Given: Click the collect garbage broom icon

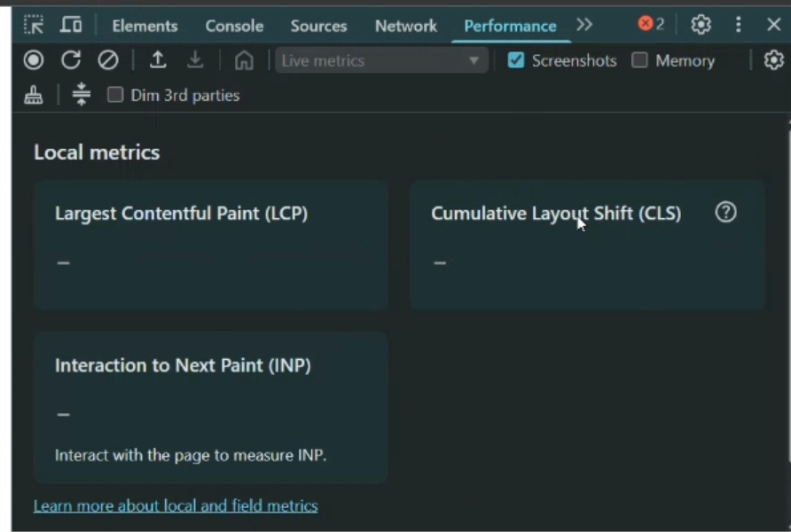Looking at the screenshot, I should pos(34,95).
